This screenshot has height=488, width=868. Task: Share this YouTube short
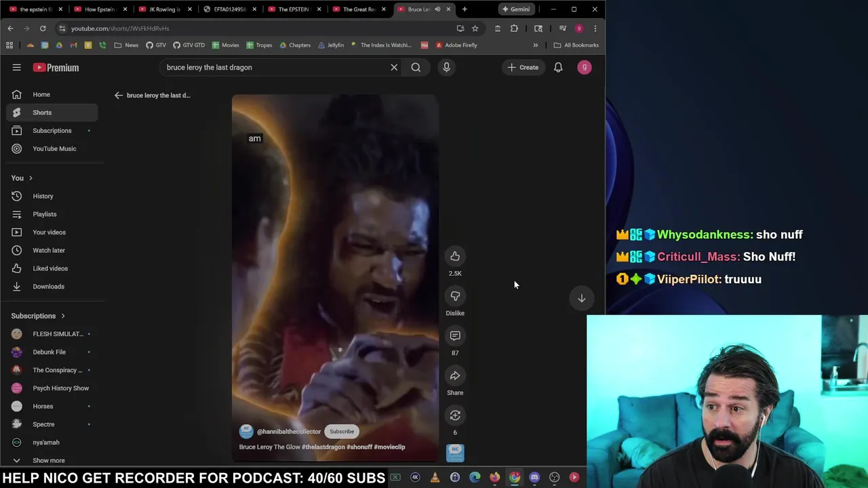click(x=455, y=375)
